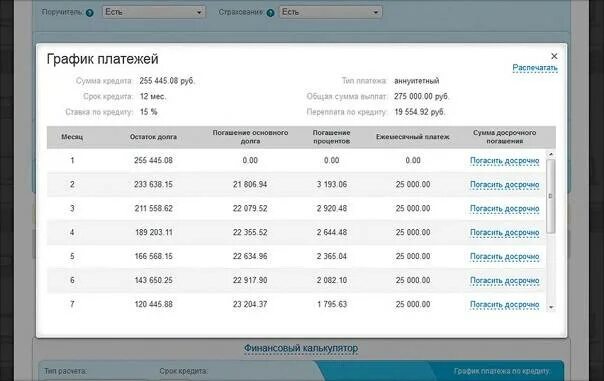604x381 pixels.
Task: Click the Страхование help icon
Action: [x=270, y=13]
